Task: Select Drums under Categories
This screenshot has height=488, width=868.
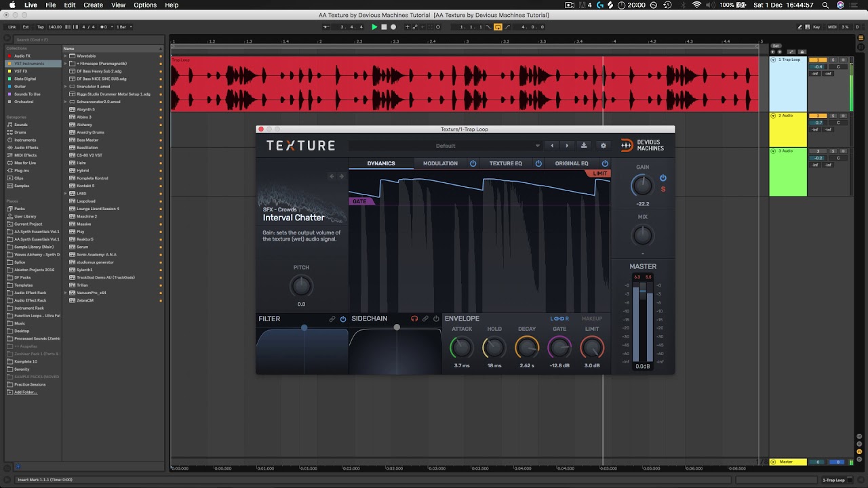Action: 20,132
